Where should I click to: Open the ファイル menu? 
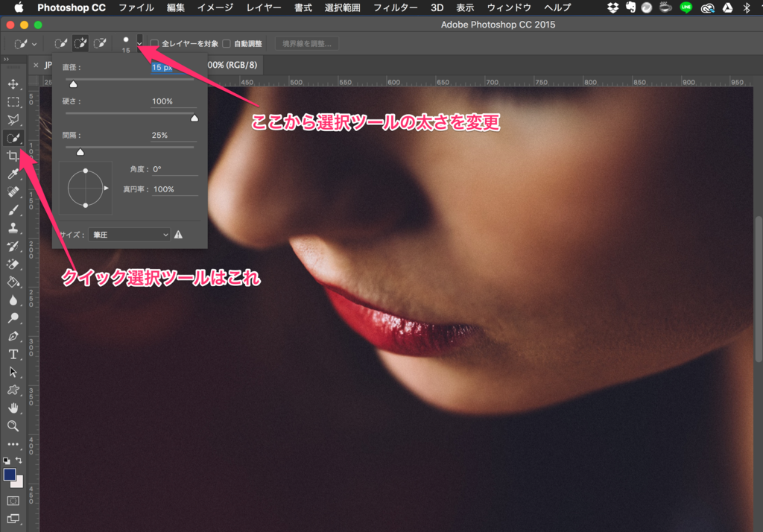click(136, 7)
